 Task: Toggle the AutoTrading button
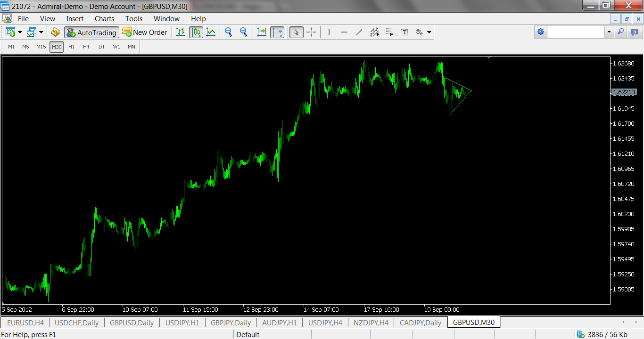(91, 32)
